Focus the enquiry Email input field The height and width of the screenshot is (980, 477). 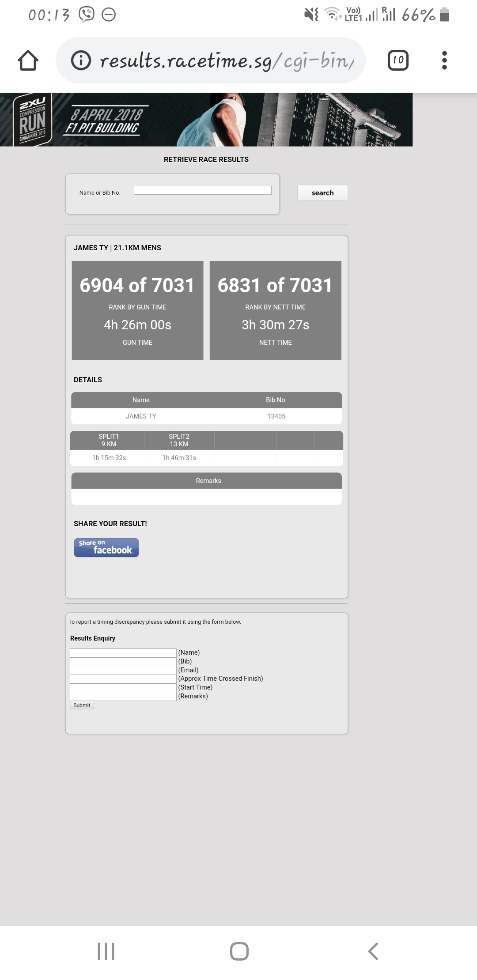coord(123,670)
